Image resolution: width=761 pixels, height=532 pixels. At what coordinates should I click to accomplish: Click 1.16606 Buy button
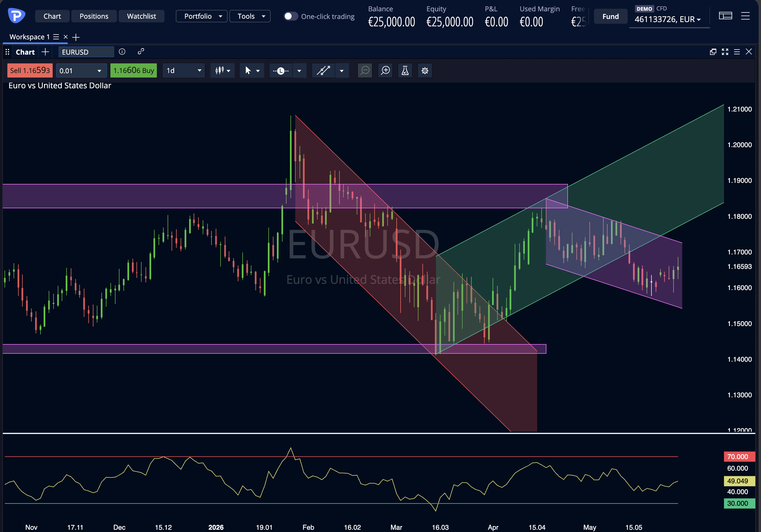[134, 70]
